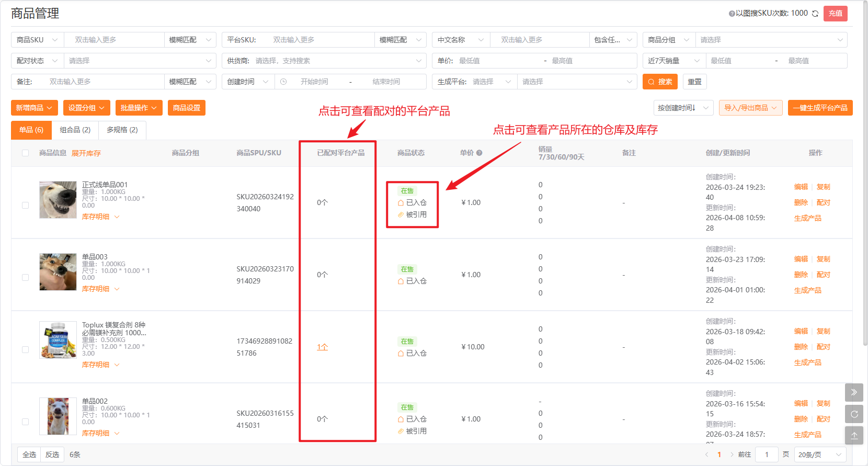Open 批量操作 menu button

(x=139, y=108)
